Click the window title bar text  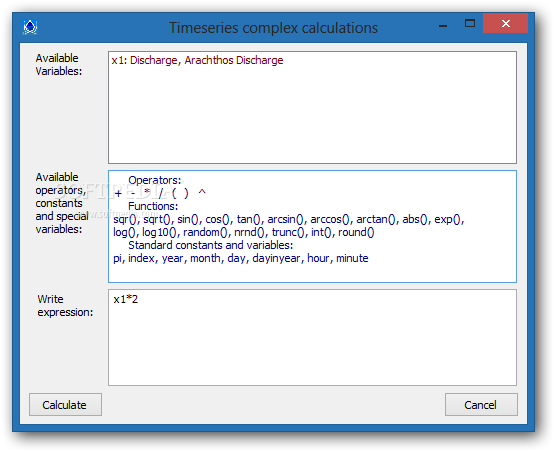tap(273, 28)
